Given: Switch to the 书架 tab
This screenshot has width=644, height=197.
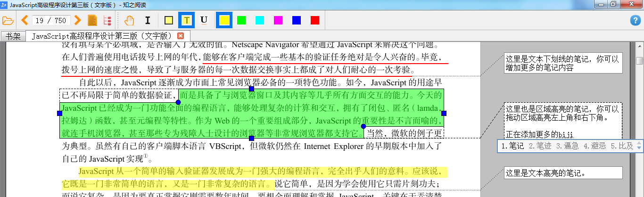Looking at the screenshot, I should (x=13, y=36).
